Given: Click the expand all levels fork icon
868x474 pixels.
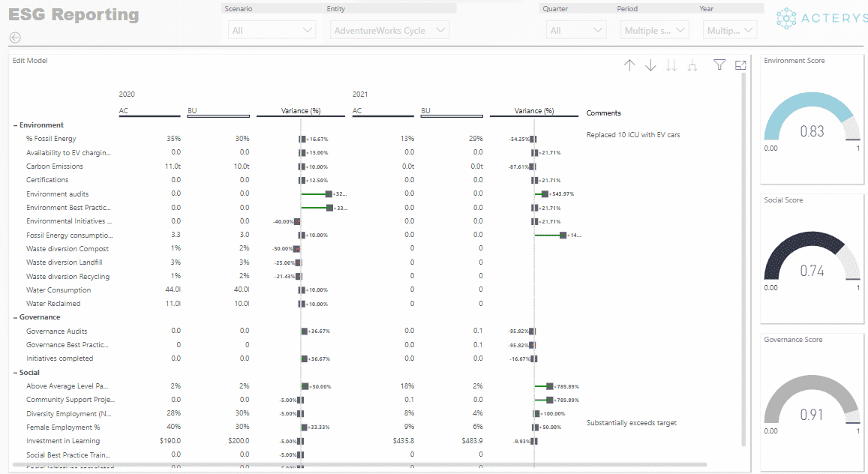Looking at the screenshot, I should [692, 65].
